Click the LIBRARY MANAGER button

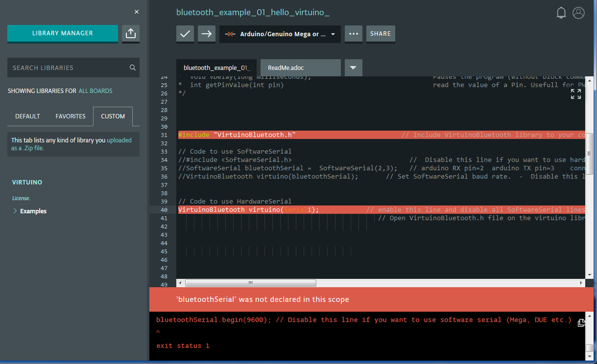click(x=62, y=34)
